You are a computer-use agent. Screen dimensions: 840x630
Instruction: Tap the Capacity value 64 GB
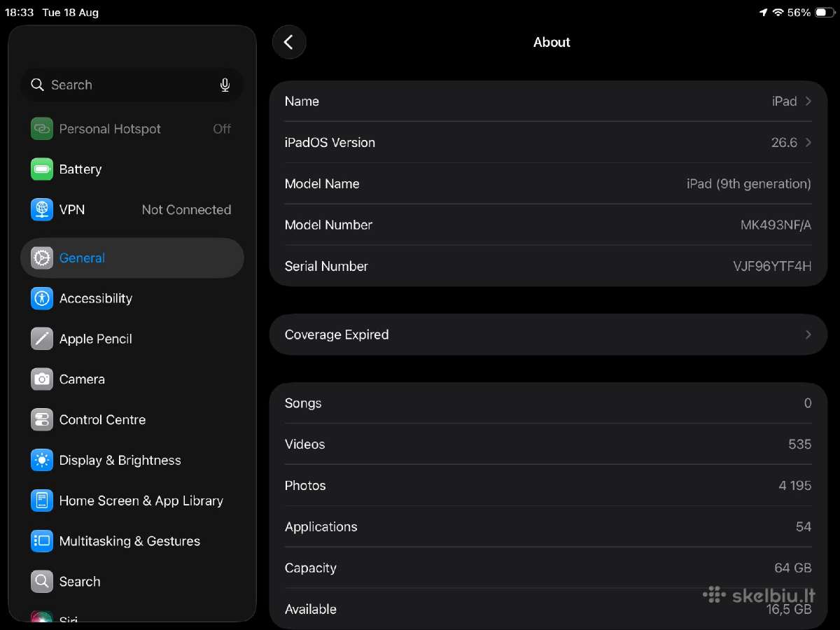(792, 568)
